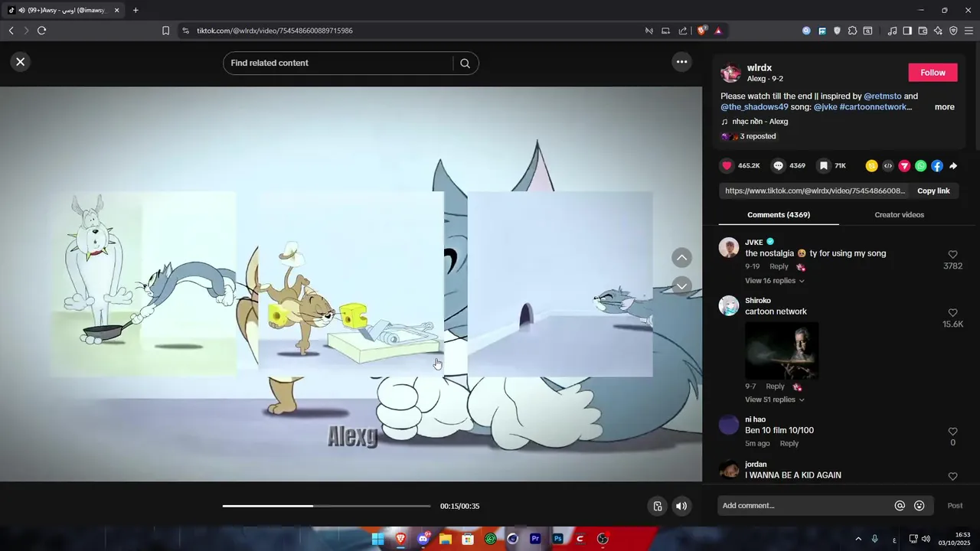This screenshot has width=980, height=551.
Task: Switch to the Creator videos tab
Action: pos(899,215)
